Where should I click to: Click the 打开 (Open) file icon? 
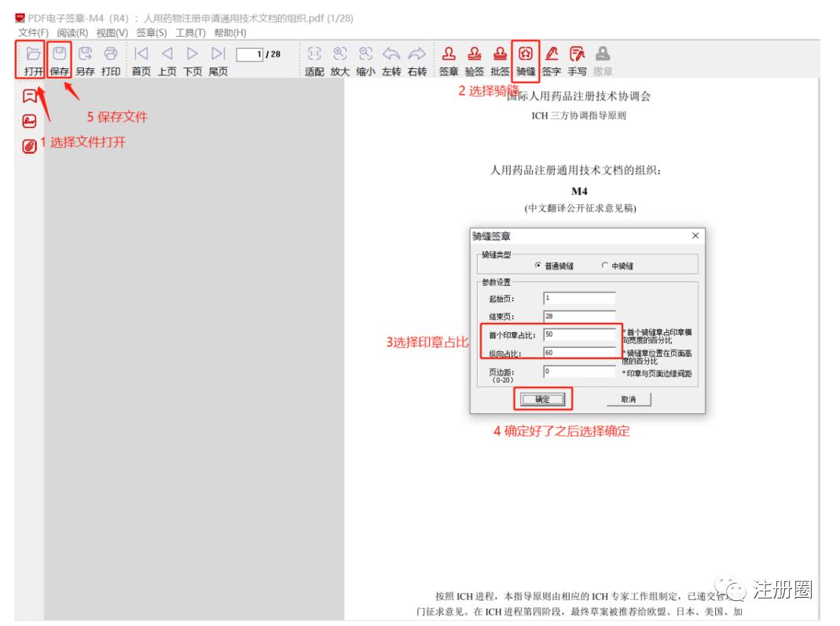point(33,54)
